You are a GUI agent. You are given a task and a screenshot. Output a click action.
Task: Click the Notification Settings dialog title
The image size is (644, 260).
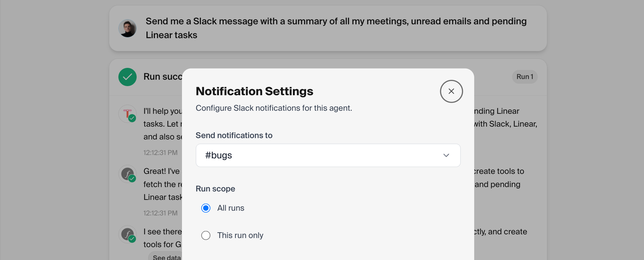[x=254, y=91]
